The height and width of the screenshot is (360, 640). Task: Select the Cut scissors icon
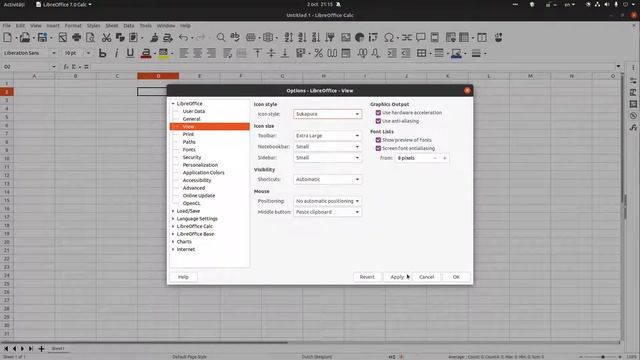[x=106, y=38]
